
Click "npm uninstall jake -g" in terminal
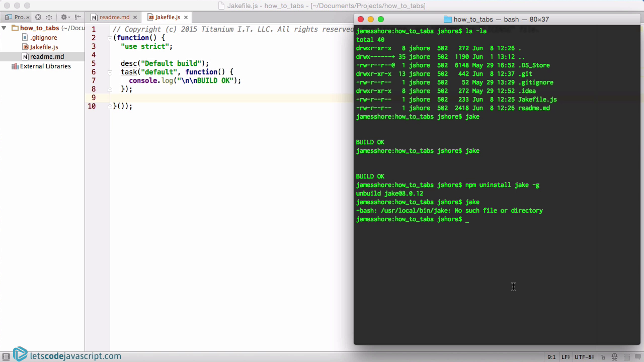(x=502, y=185)
